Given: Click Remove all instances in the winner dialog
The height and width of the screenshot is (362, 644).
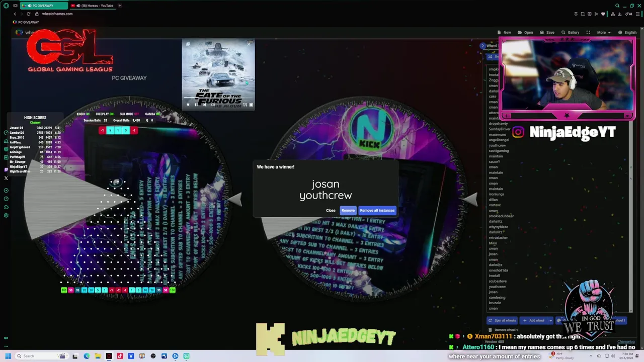Looking at the screenshot, I should [377, 211].
